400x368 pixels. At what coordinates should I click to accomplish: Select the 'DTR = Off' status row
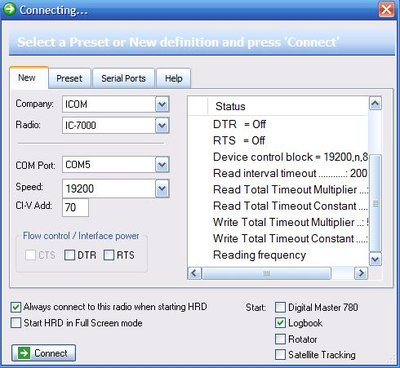pyautogui.click(x=278, y=124)
